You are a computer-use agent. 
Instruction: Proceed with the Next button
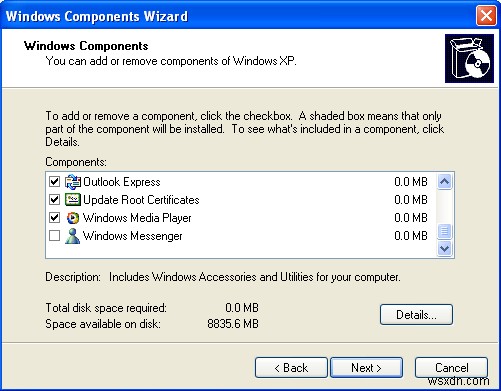366,368
